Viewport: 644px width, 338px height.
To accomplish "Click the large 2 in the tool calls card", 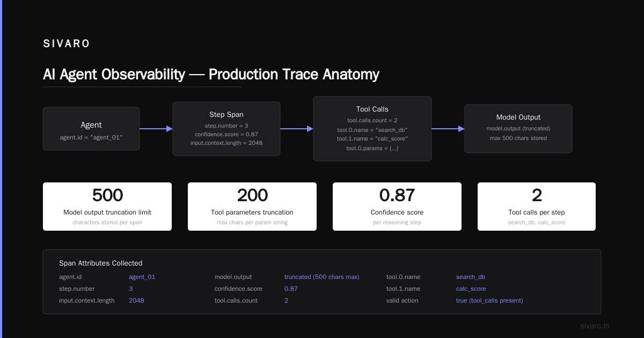I will [x=537, y=195].
